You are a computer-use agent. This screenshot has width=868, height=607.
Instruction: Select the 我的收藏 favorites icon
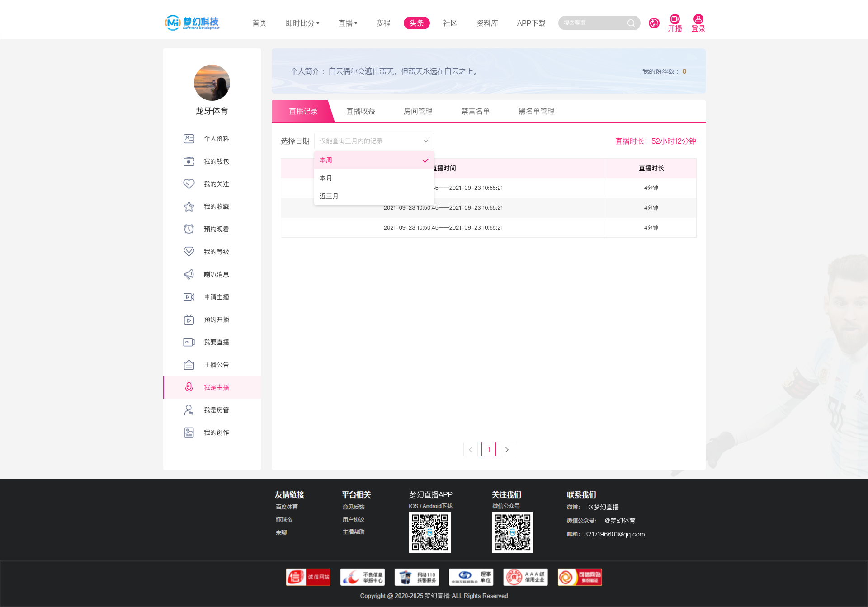[x=189, y=207]
